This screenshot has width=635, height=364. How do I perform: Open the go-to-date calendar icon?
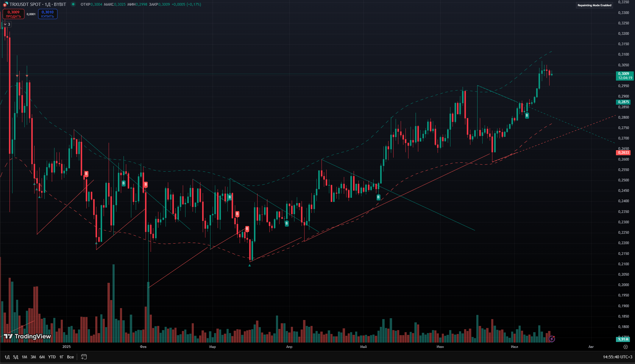tap(84, 357)
